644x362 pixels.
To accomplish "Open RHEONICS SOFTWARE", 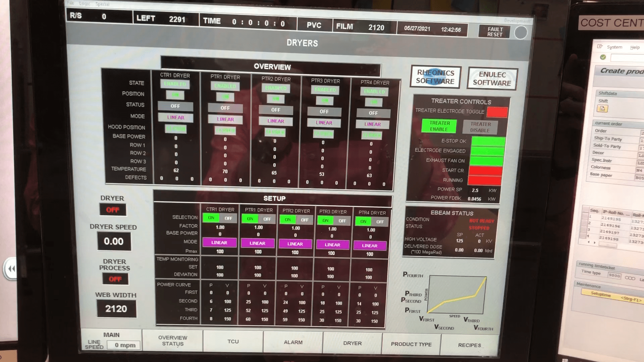I will [x=435, y=77].
